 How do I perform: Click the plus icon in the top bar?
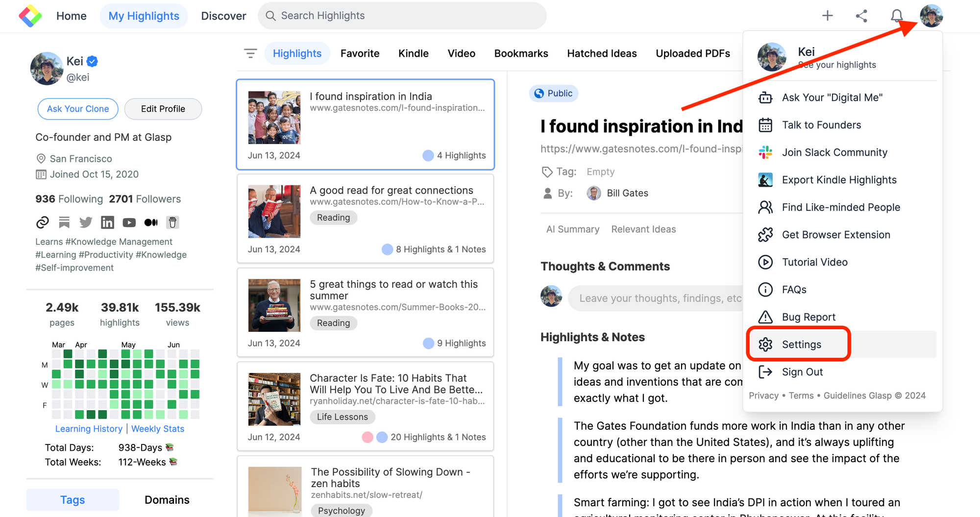[828, 16]
